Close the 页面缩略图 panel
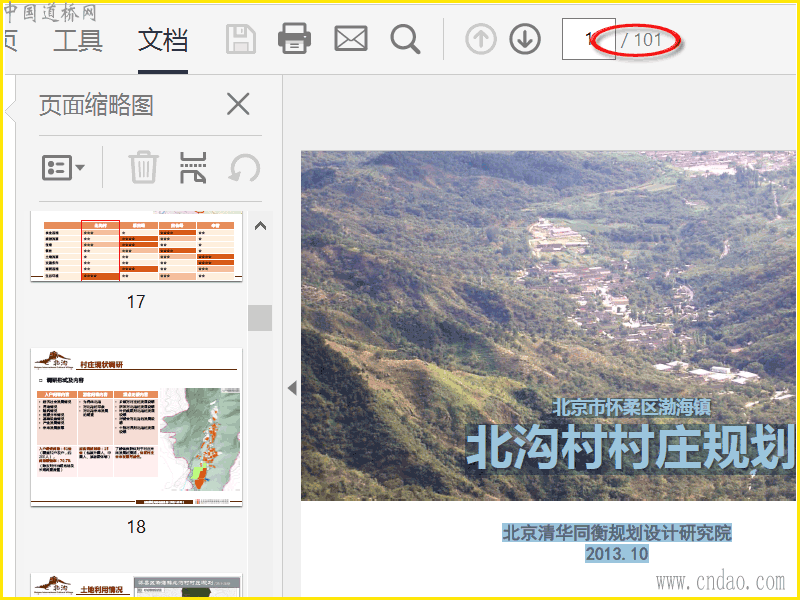The height and width of the screenshot is (600, 800). pos(238,104)
